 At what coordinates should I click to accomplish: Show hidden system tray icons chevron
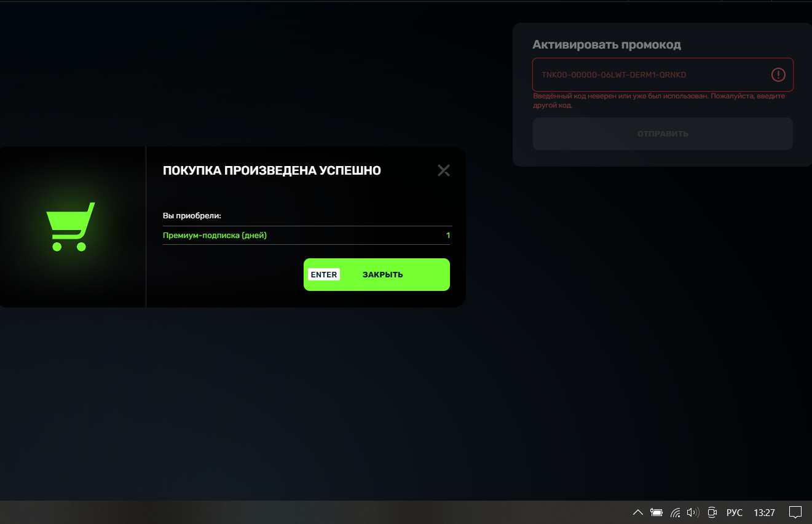[638, 512]
